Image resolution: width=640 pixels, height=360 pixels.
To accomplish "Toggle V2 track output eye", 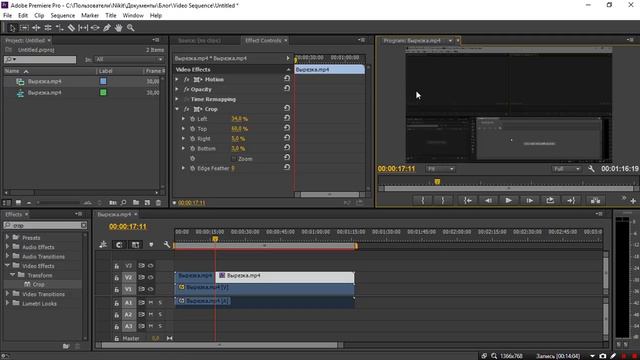I will click(x=151, y=277).
